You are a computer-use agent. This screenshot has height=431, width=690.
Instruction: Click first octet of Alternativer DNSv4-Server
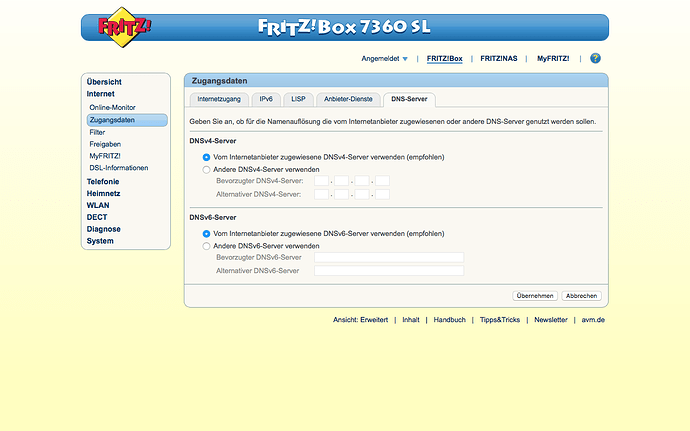click(322, 195)
